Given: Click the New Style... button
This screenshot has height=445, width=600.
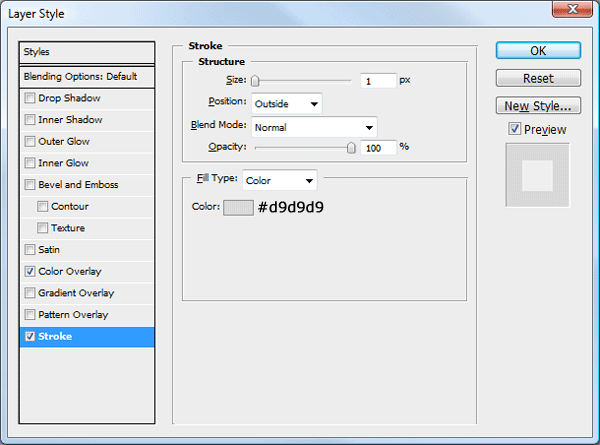Looking at the screenshot, I should 538,106.
